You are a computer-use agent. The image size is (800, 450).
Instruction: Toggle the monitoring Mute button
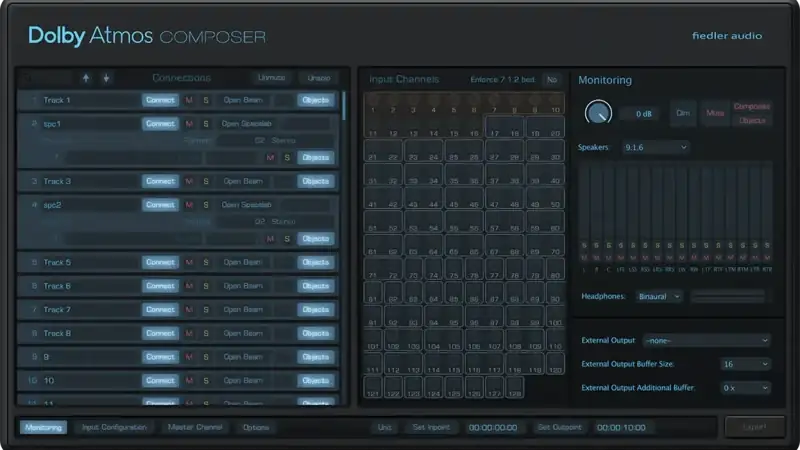tap(715, 113)
